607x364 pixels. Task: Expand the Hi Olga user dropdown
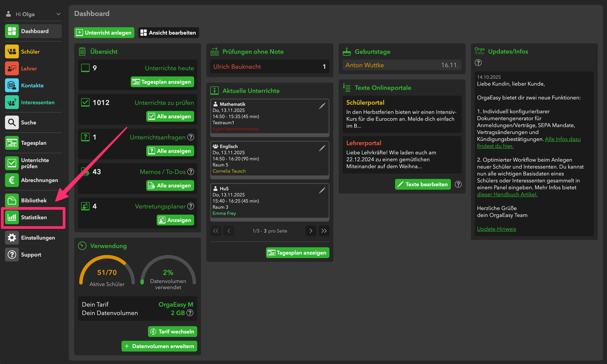(x=58, y=14)
